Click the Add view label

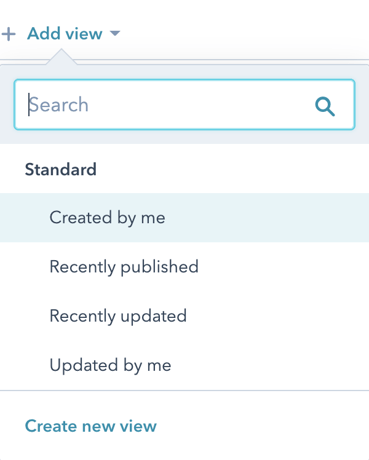pos(65,34)
